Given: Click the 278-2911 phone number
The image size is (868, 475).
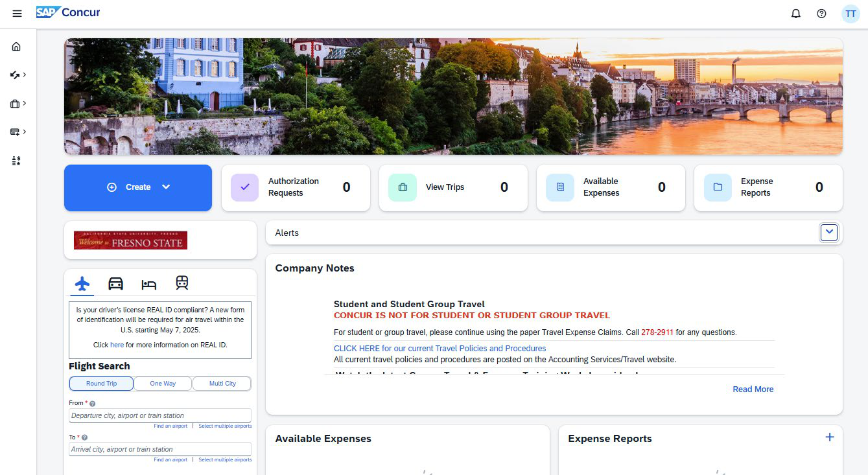Looking at the screenshot, I should pyautogui.click(x=657, y=332).
